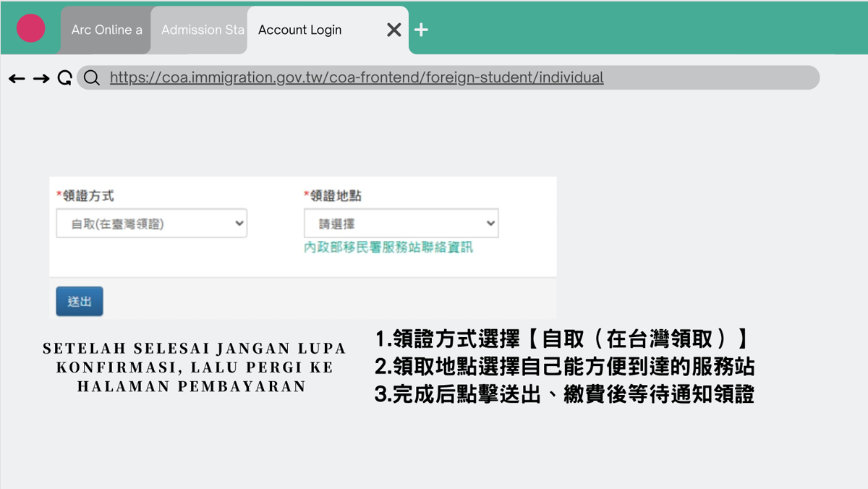Screen dimensions: 868x489
Task: Go forward with the forward arrow
Action: [x=41, y=77]
